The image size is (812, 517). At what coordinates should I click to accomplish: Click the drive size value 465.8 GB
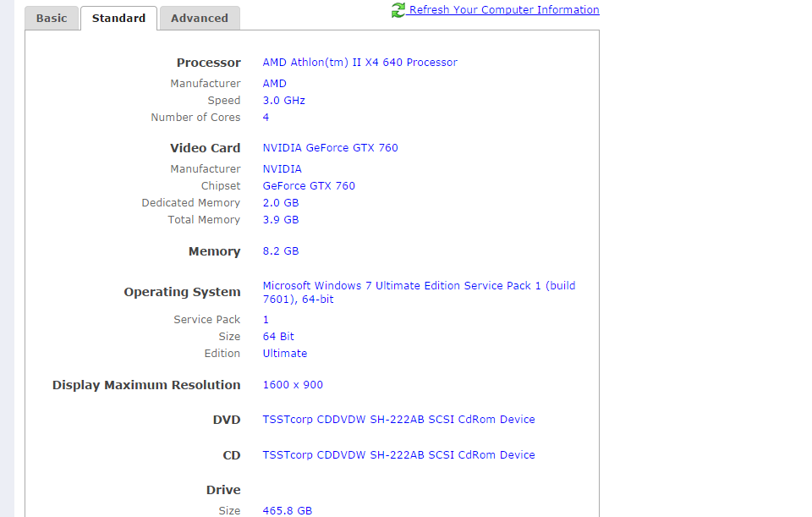click(x=288, y=511)
